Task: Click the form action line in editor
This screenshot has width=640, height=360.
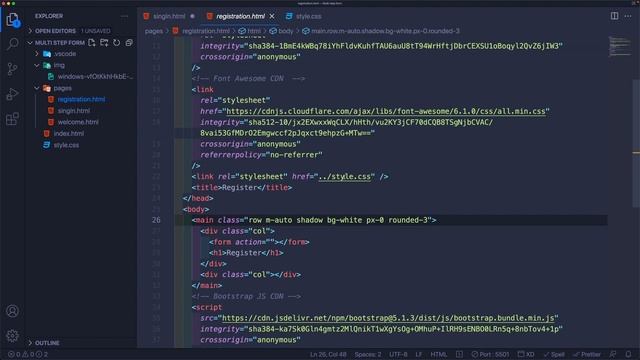Action: [x=259, y=242]
